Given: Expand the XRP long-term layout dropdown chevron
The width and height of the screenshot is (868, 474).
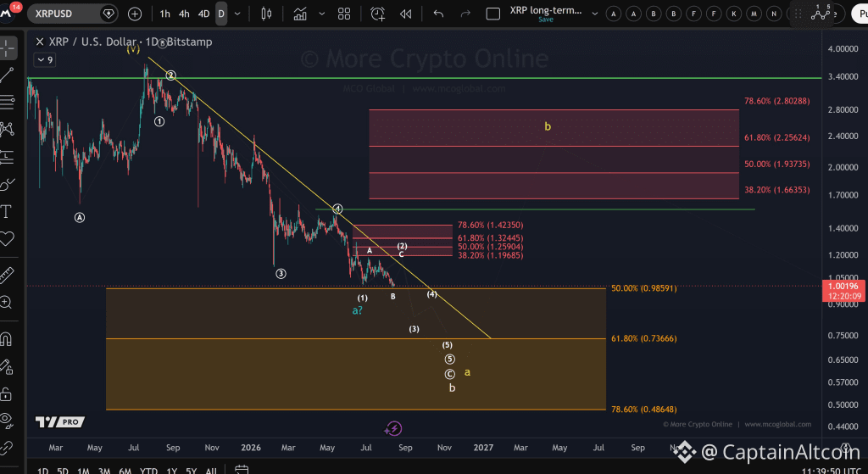Looking at the screenshot, I should 594,14.
